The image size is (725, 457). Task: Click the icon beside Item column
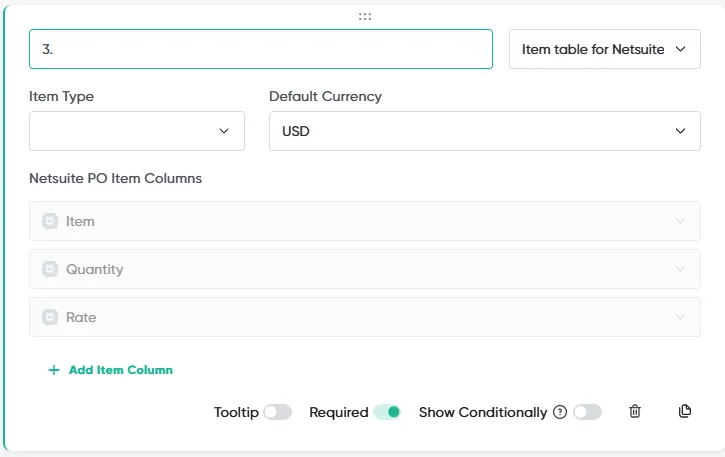tap(50, 221)
